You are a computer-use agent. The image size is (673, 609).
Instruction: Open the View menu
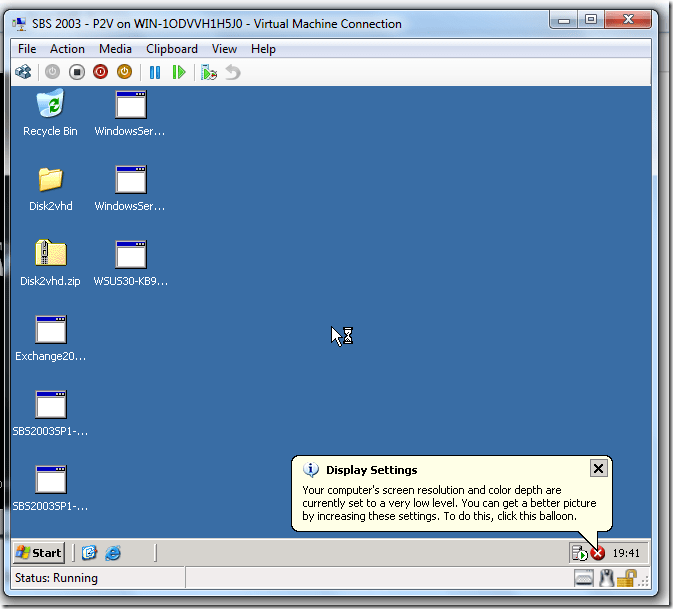click(x=224, y=48)
